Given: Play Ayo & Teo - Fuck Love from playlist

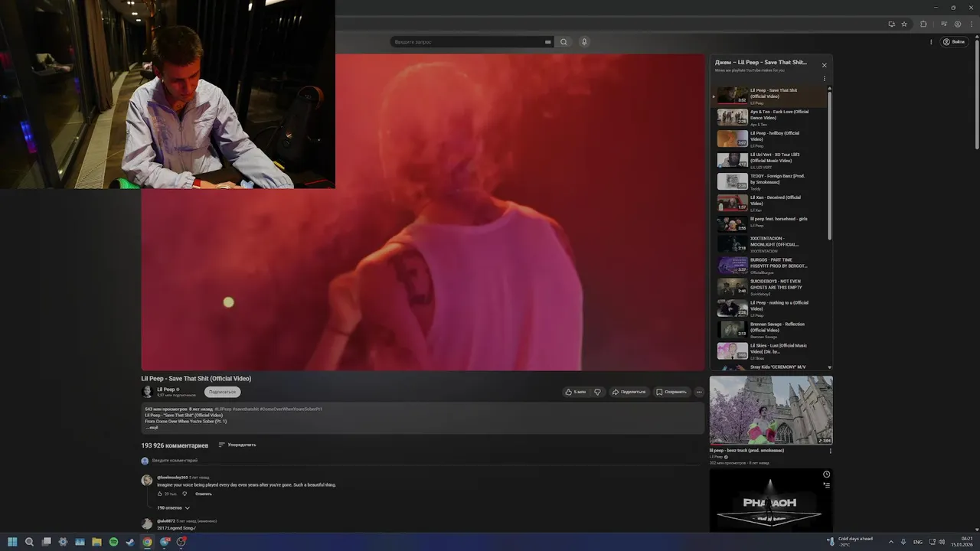Looking at the screenshot, I should point(770,117).
